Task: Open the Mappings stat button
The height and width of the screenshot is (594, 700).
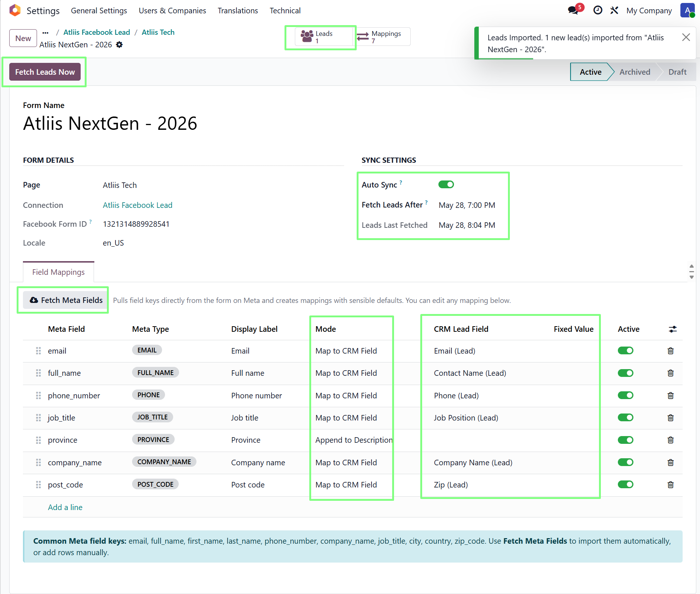Action: (x=382, y=37)
